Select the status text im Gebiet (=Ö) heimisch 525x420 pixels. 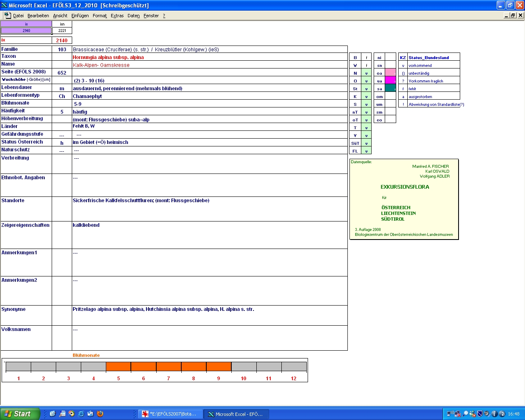[100, 142]
